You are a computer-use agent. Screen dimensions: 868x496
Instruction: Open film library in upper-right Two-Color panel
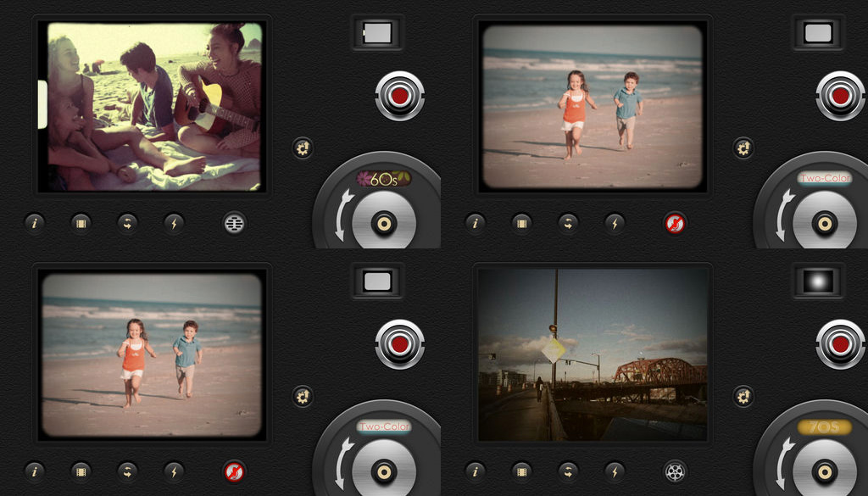(x=521, y=223)
